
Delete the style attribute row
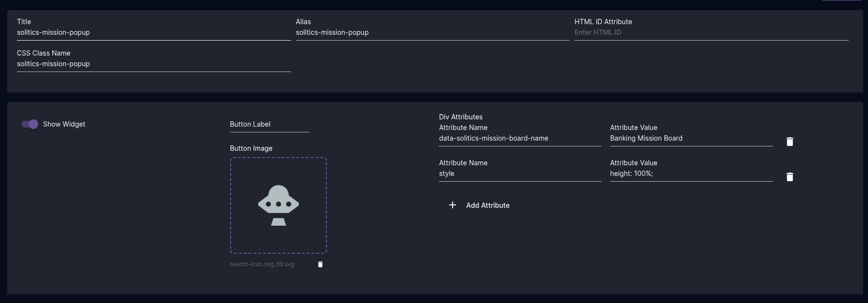790,177
